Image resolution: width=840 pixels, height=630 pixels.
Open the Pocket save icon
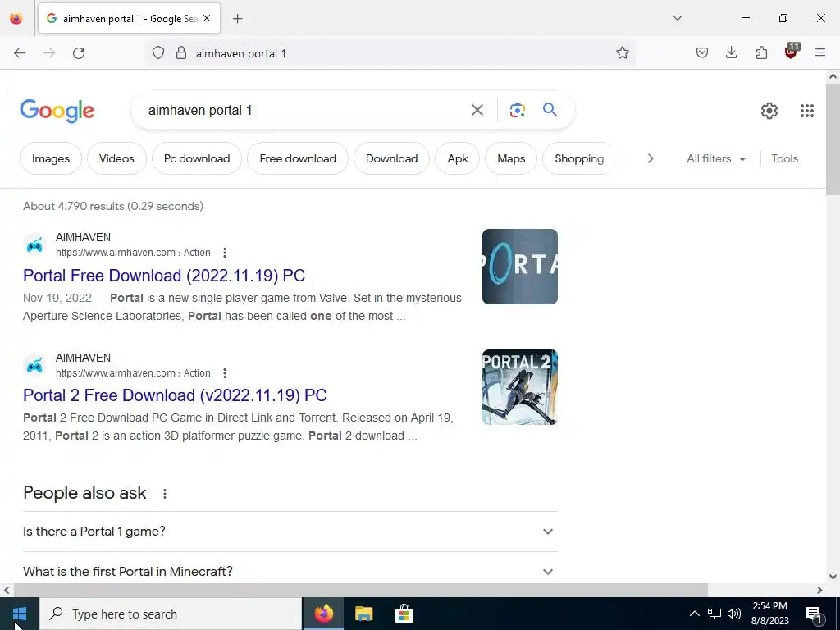tap(702, 53)
